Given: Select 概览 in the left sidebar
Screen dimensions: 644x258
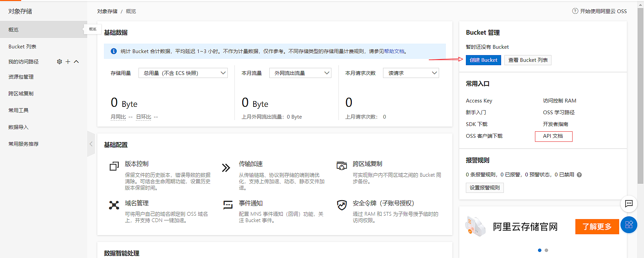Looking at the screenshot, I should [x=44, y=30].
